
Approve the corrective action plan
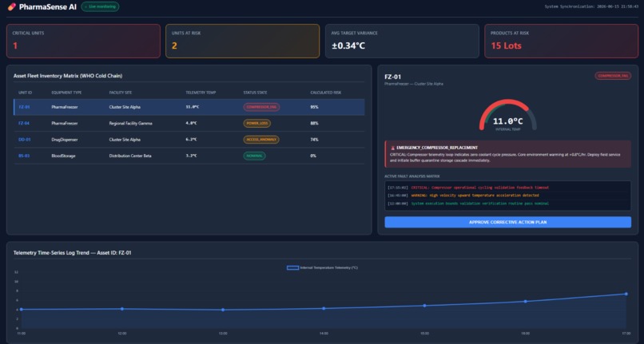[x=507, y=222]
